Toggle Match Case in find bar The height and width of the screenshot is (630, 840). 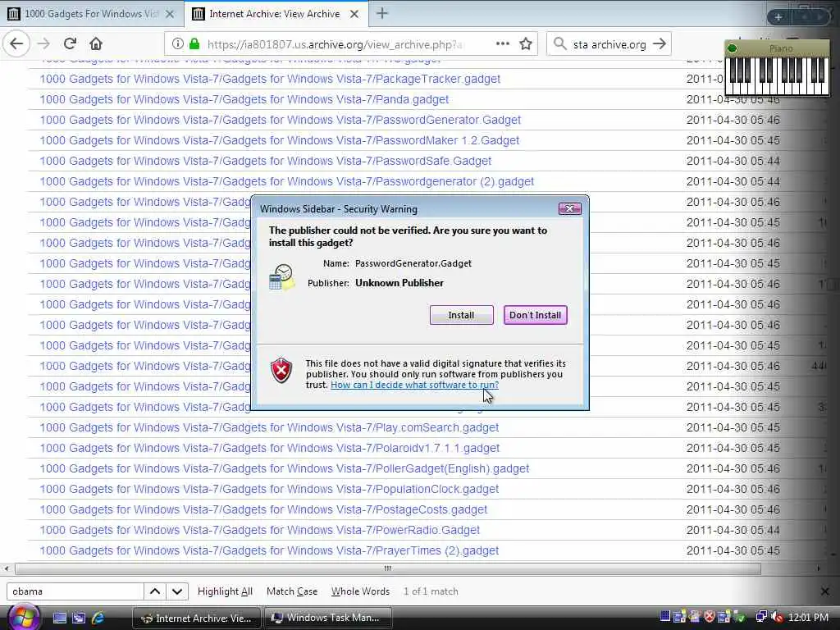coord(292,591)
